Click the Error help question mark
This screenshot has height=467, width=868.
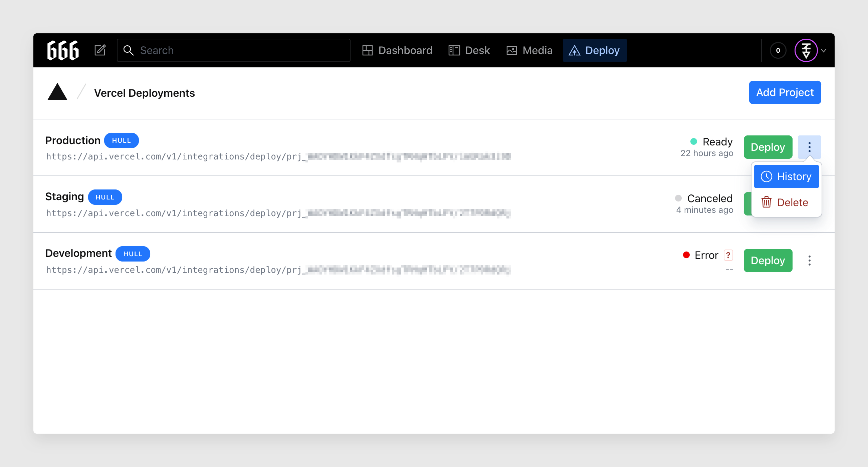coord(728,255)
